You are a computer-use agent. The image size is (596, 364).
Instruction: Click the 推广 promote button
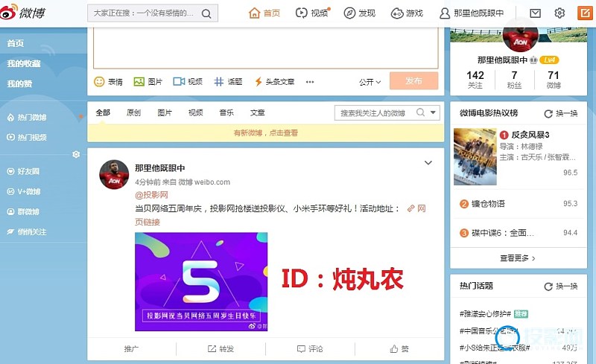131,349
